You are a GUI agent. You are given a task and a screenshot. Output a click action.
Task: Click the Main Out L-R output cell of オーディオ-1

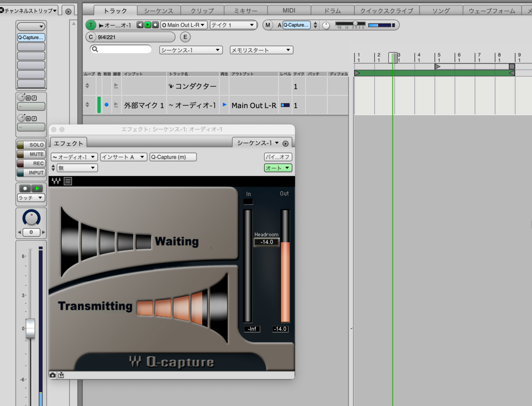click(254, 106)
